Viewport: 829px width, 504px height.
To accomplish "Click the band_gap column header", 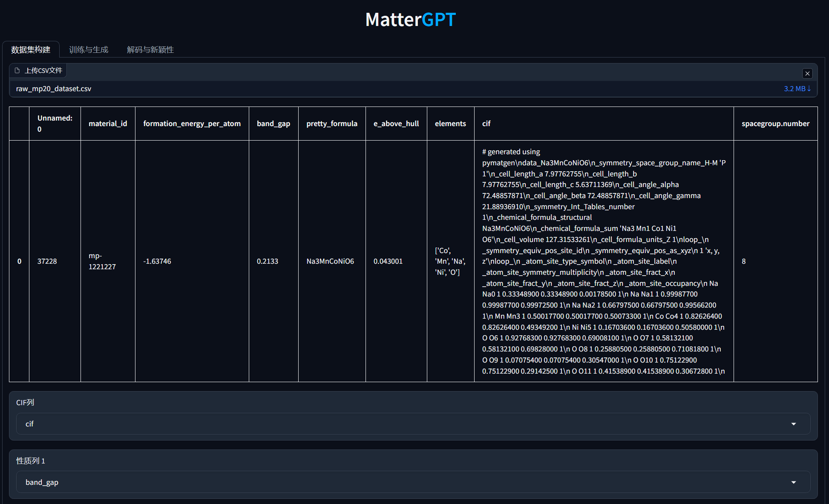I will pyautogui.click(x=273, y=124).
